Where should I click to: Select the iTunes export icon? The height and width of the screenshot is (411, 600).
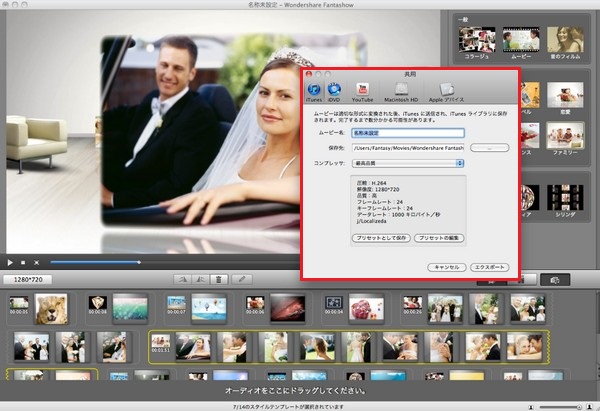314,92
